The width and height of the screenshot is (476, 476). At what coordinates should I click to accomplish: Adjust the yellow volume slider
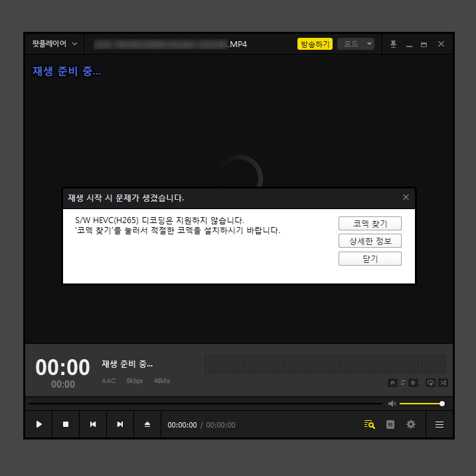(x=422, y=404)
